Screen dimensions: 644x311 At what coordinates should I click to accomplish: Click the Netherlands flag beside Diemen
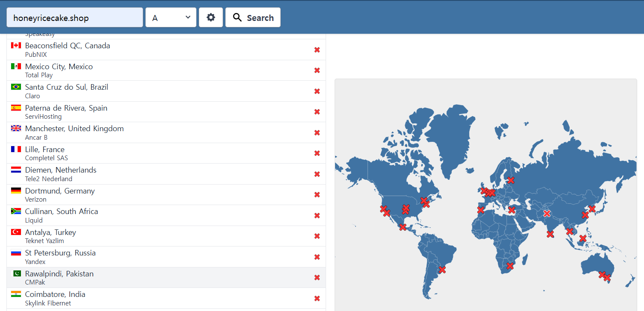pos(16,170)
